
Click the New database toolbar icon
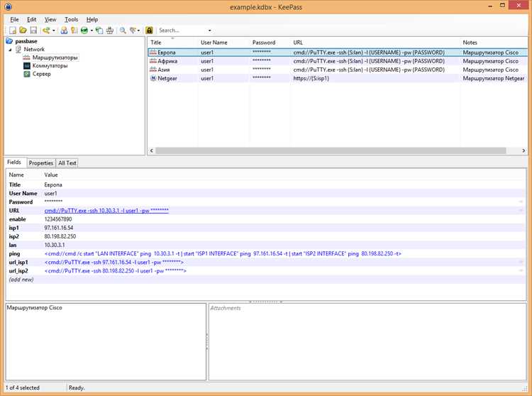click(x=13, y=31)
